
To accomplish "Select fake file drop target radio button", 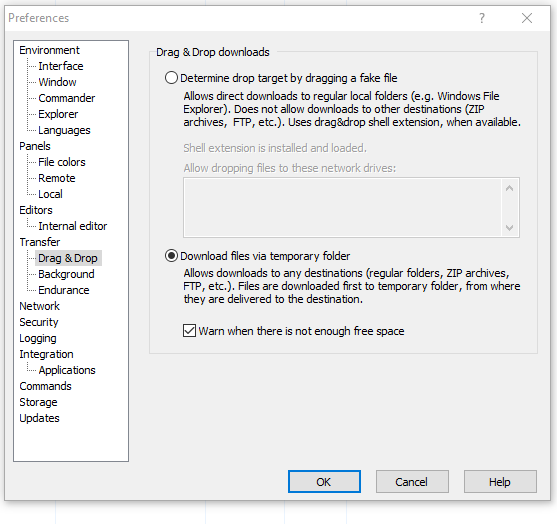I will coord(171,78).
